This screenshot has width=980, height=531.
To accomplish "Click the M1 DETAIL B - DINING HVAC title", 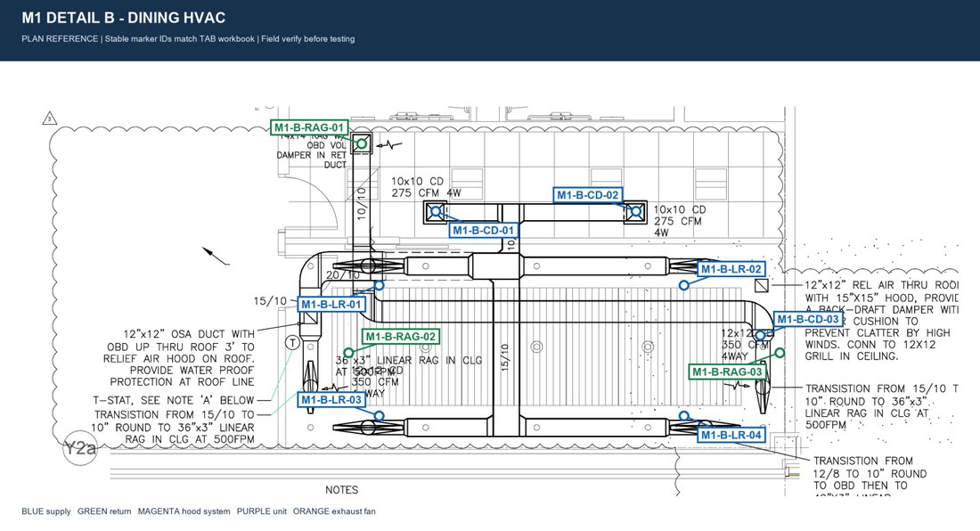I will point(123,18).
